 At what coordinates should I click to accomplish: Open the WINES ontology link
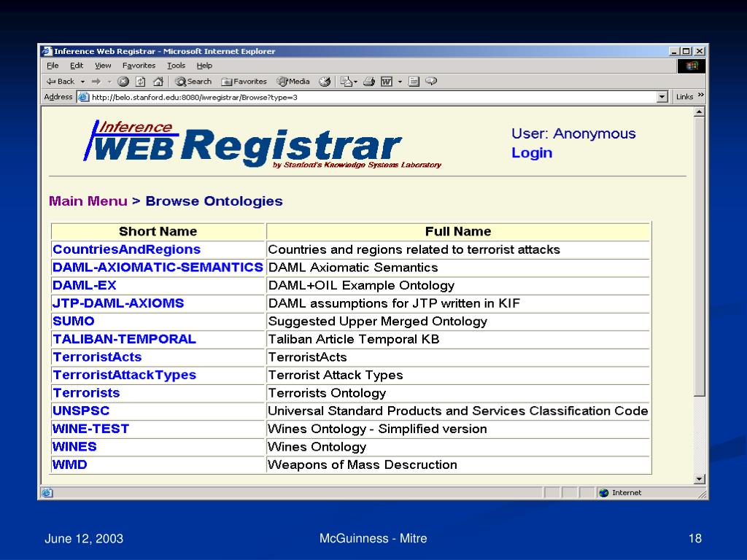coord(74,447)
